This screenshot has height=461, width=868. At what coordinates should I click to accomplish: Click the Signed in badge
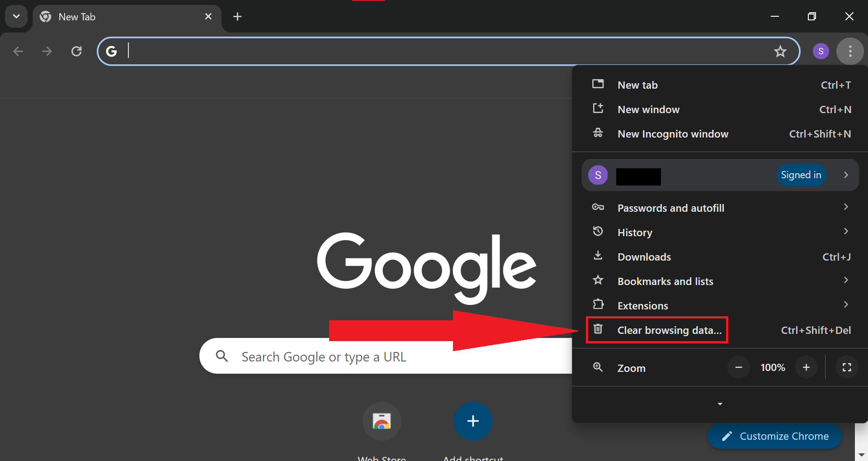[x=801, y=175]
